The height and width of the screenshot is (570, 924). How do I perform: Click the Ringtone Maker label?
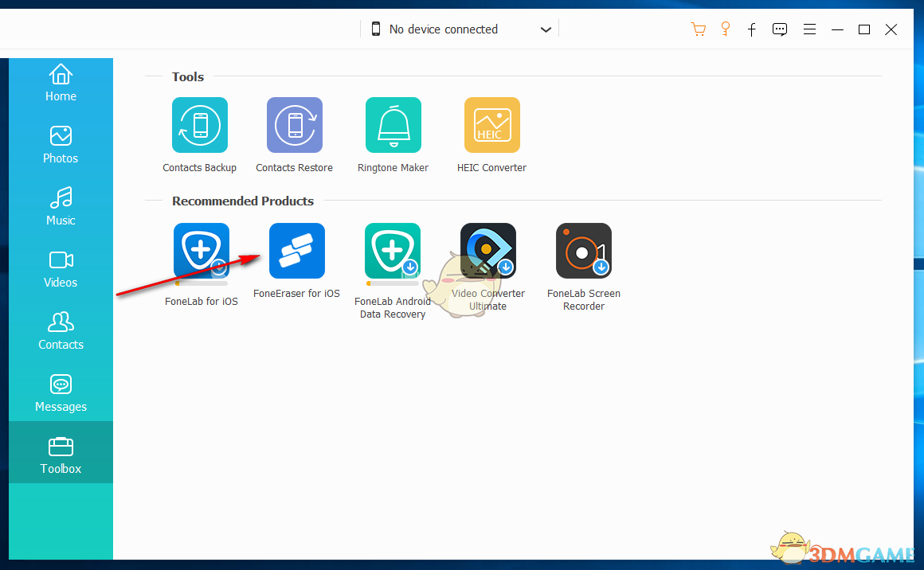pyautogui.click(x=393, y=168)
